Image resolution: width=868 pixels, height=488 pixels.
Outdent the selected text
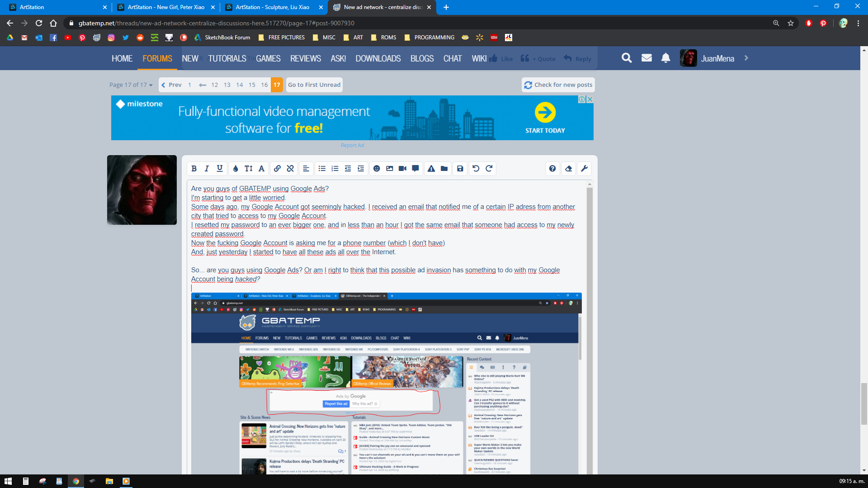point(348,169)
